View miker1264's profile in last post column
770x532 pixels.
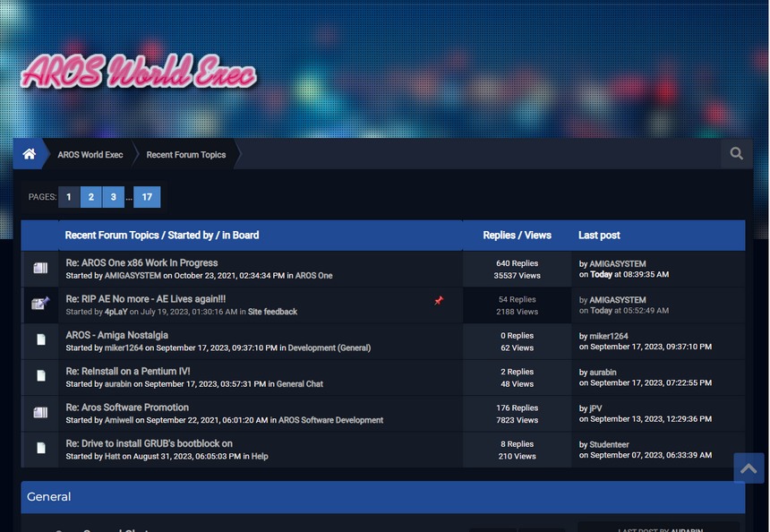tap(609, 337)
